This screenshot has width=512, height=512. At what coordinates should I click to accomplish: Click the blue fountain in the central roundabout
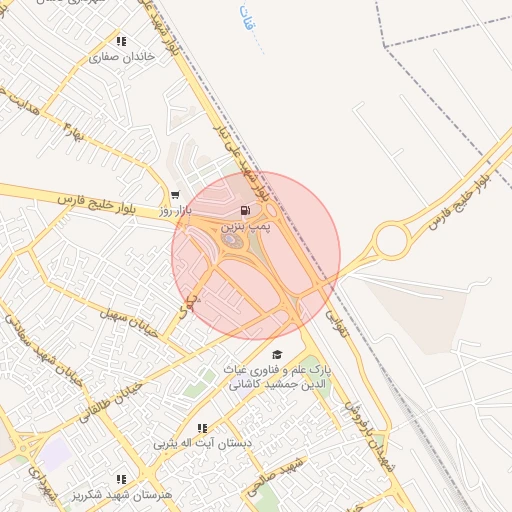pos(230,239)
